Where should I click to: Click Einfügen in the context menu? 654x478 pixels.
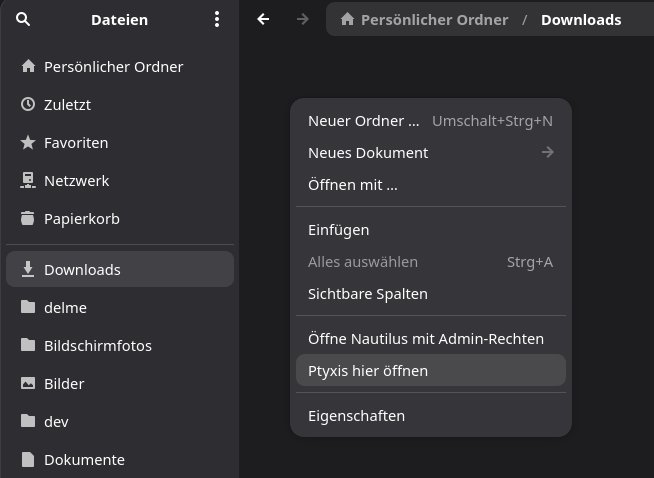click(338, 230)
